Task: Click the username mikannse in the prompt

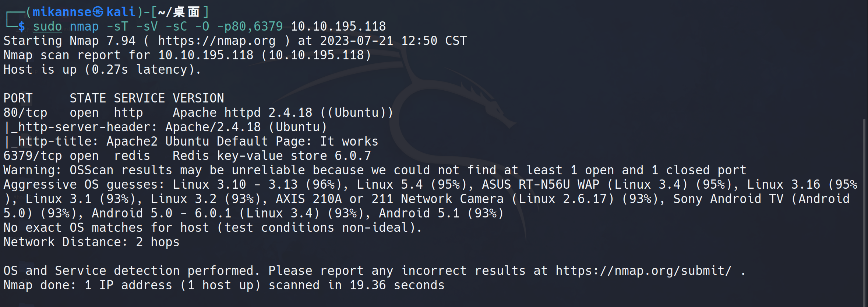Action: coord(62,12)
